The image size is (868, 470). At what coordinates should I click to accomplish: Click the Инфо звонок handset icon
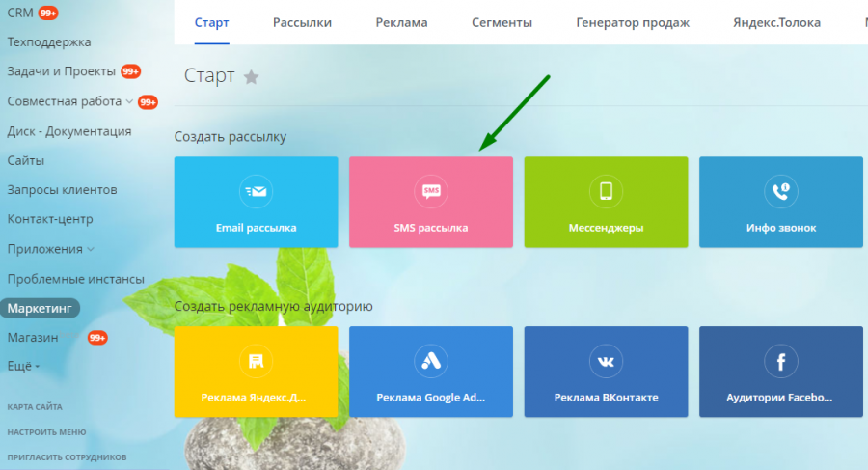click(780, 191)
